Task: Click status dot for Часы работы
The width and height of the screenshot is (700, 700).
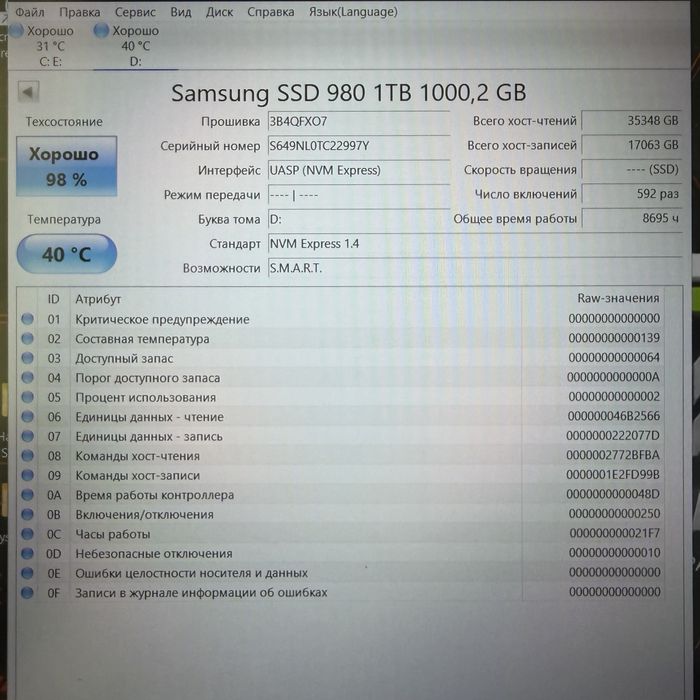Action: point(27,534)
